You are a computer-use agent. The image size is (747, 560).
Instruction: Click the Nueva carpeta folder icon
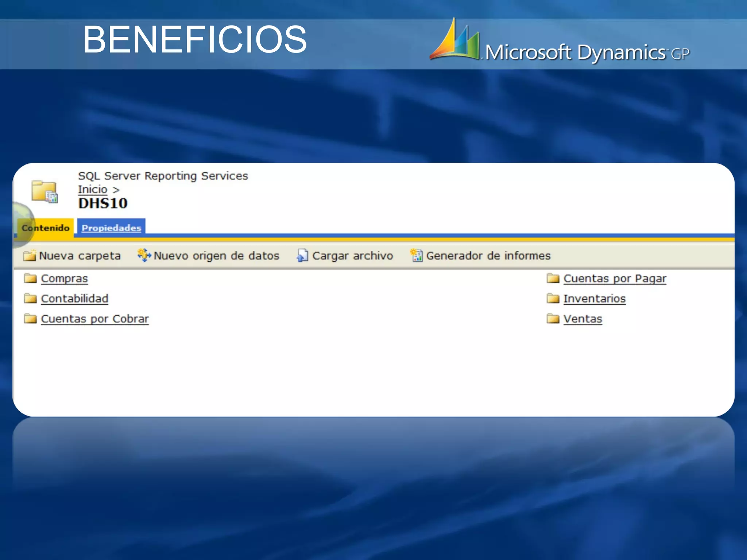tap(30, 256)
